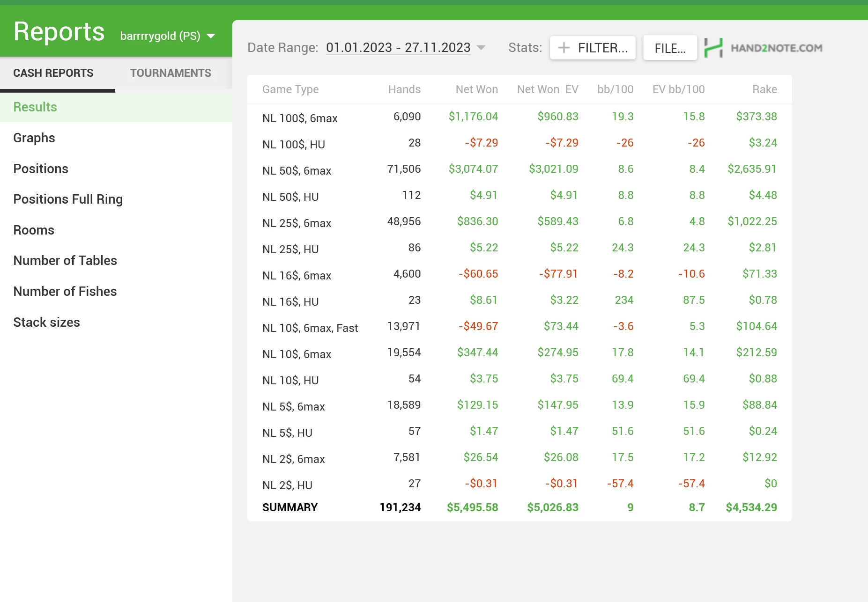
Task: Open the Stack sizes report
Action: tap(116, 322)
